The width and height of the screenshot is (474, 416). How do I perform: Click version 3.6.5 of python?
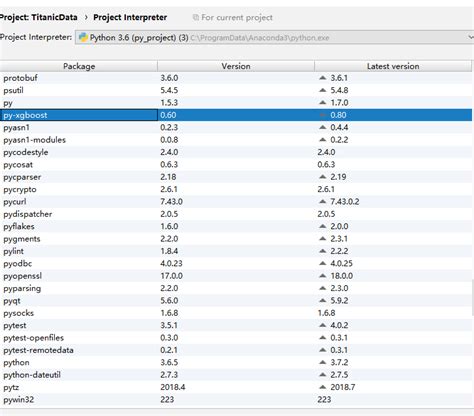point(169,362)
